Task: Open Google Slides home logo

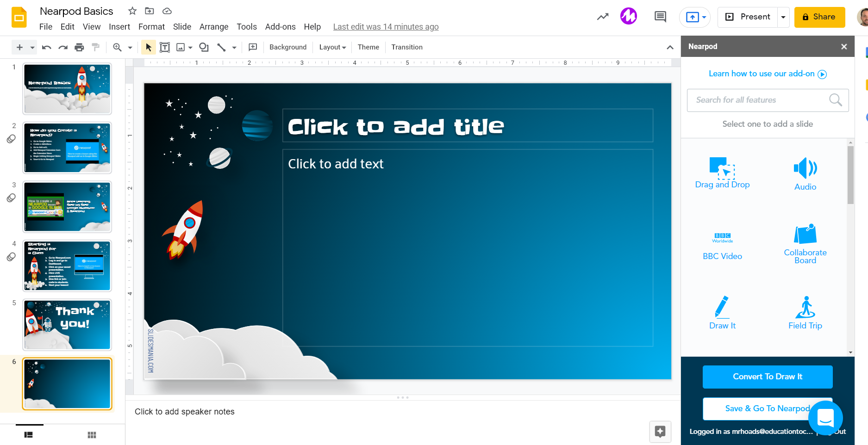Action: coord(19,18)
